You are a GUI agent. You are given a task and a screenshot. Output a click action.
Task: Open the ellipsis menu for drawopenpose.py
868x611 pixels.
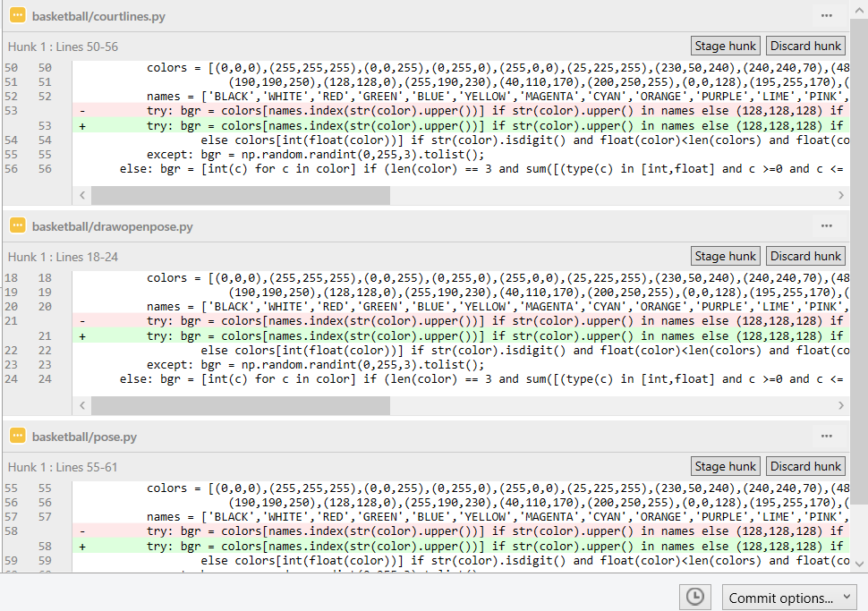point(827,225)
